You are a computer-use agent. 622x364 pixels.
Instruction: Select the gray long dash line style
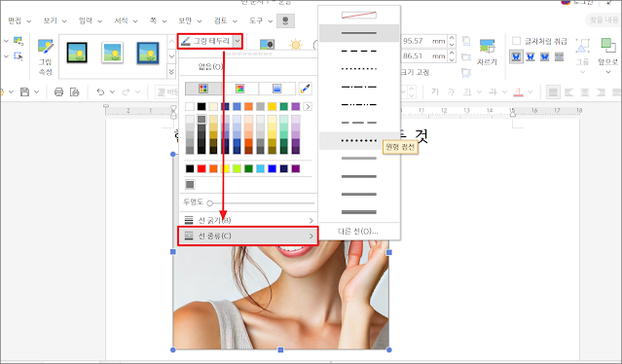click(359, 123)
